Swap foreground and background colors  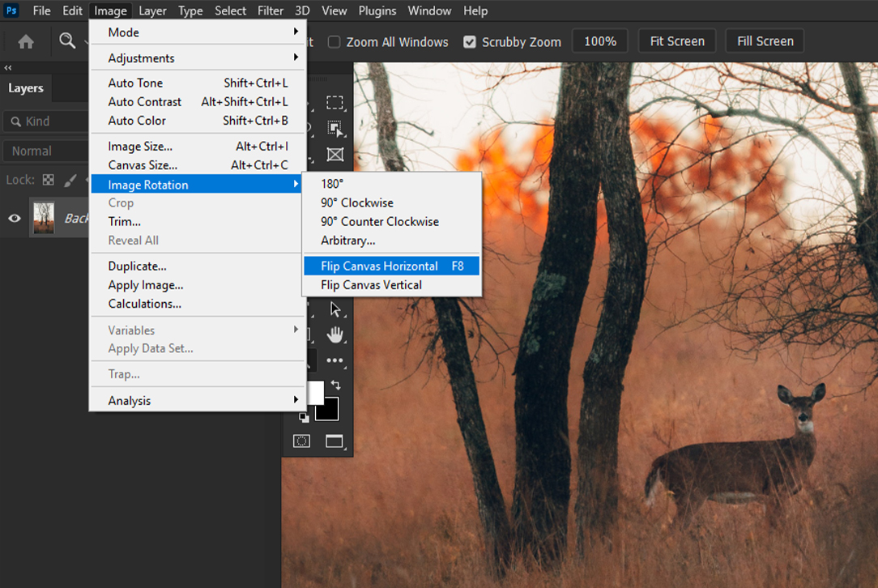337,384
